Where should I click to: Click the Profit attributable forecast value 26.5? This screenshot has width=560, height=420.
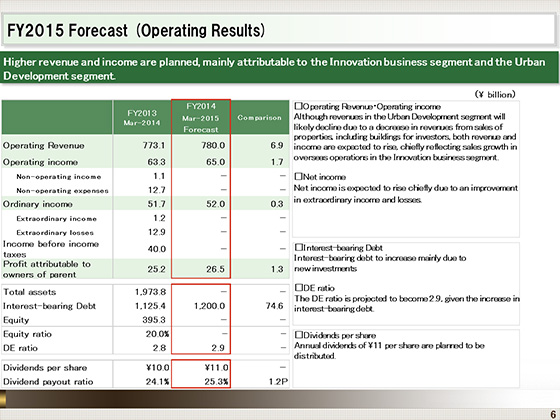(215, 269)
